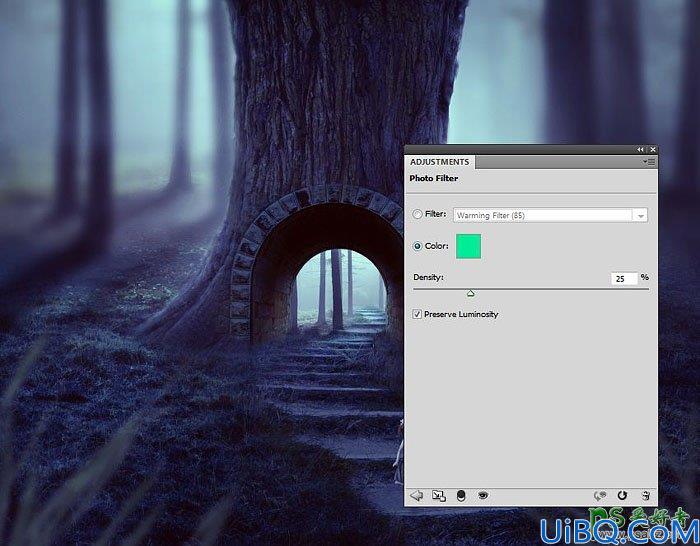Select the ADJUSTMENTS tab
This screenshot has height=546, width=700.
pos(440,162)
